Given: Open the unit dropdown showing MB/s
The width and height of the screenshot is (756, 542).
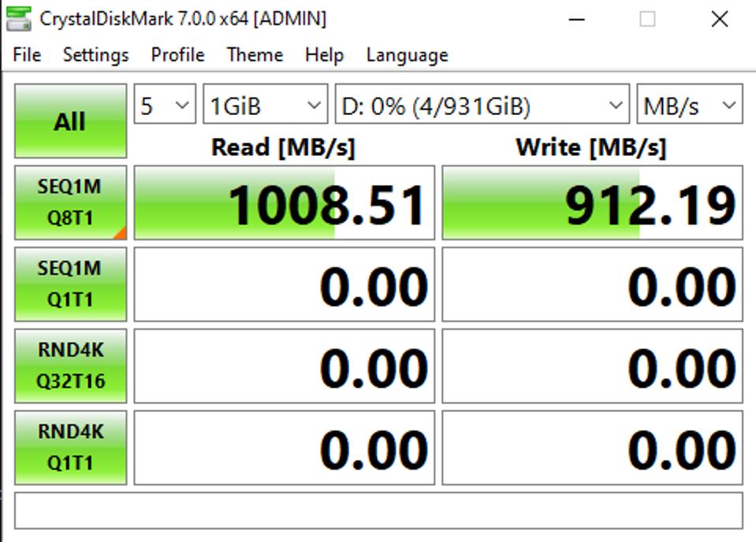Looking at the screenshot, I should pyautogui.click(x=690, y=104).
